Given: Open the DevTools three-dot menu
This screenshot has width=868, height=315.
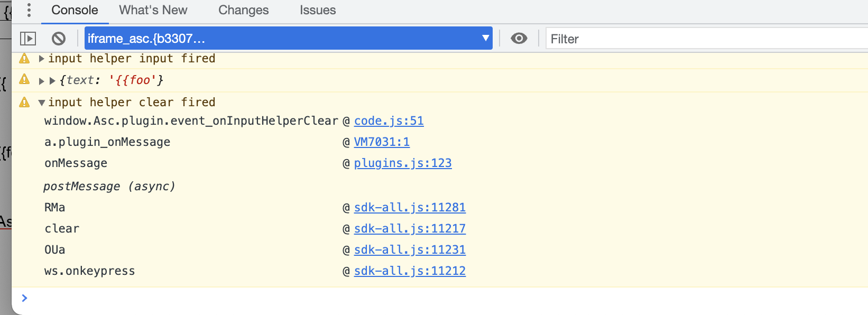Looking at the screenshot, I should [29, 10].
